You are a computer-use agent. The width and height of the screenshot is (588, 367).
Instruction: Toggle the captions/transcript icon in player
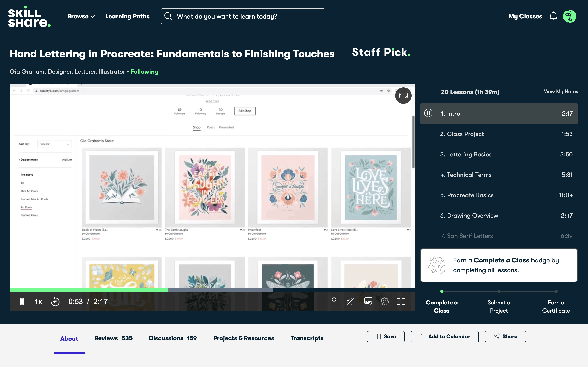tap(368, 302)
